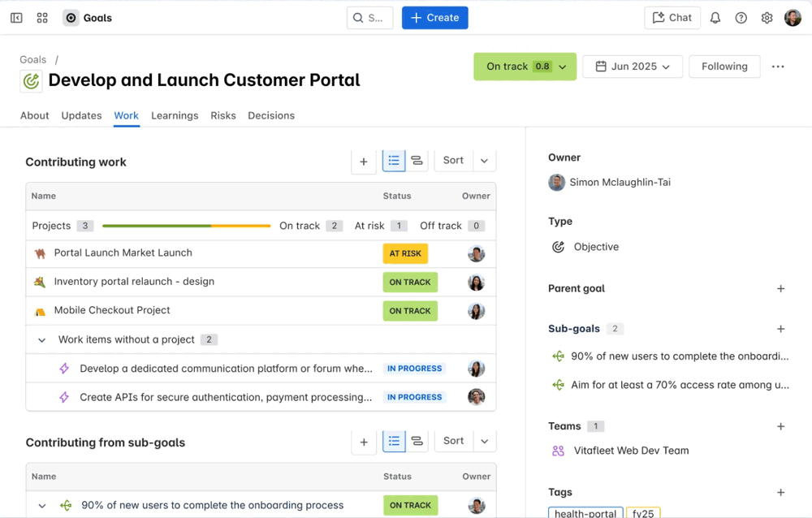Switch to the Updates tab
This screenshot has height=518, width=812.
[x=81, y=115]
